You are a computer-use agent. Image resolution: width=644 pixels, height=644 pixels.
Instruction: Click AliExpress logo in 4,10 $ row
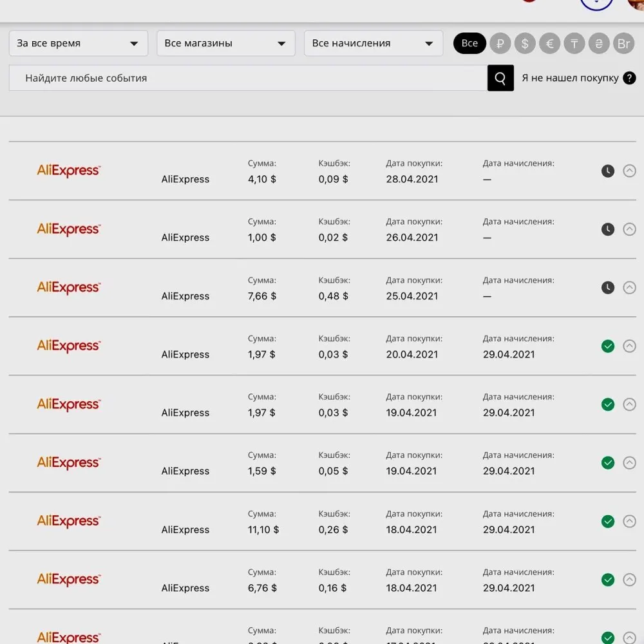pos(69,171)
